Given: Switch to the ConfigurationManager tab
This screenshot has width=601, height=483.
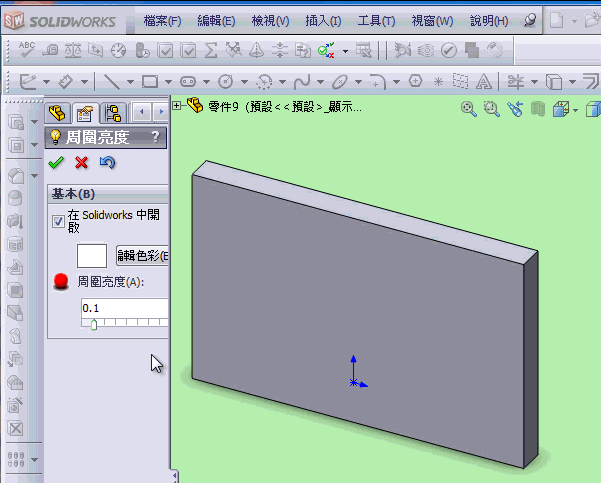Looking at the screenshot, I should click(113, 113).
